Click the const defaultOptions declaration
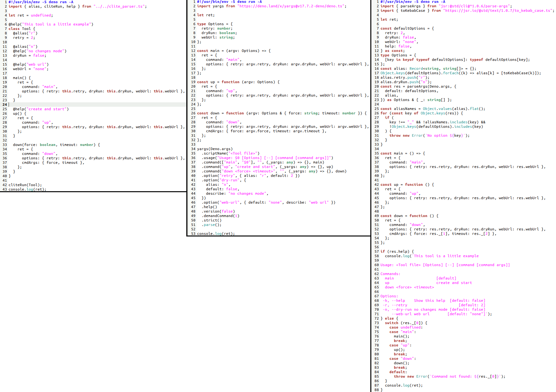This screenshot has width=556, height=392. coord(407,28)
